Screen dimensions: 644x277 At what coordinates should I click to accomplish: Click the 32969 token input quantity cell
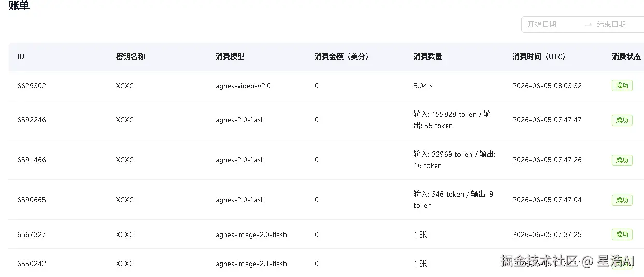(454, 160)
